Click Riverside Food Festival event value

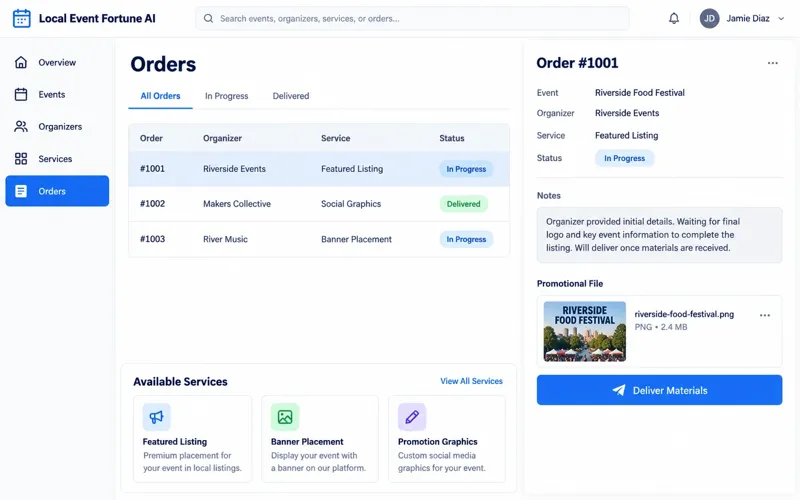click(x=640, y=93)
